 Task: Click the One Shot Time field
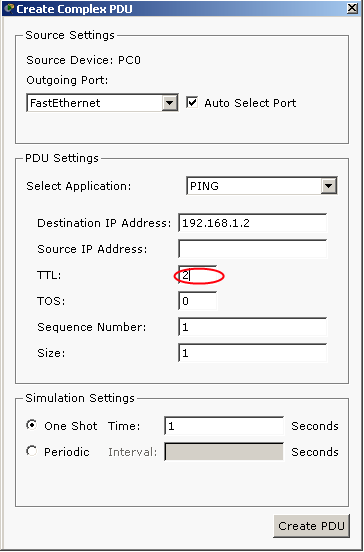224,426
